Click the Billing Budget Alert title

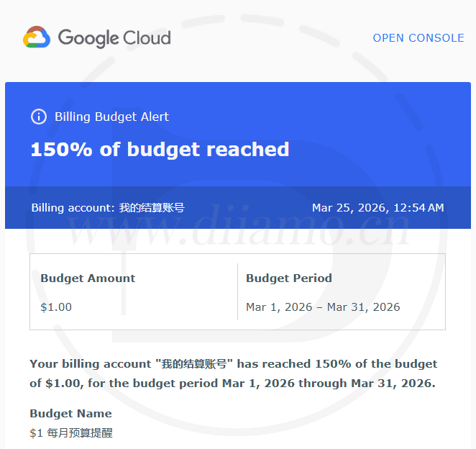pyautogui.click(x=111, y=117)
